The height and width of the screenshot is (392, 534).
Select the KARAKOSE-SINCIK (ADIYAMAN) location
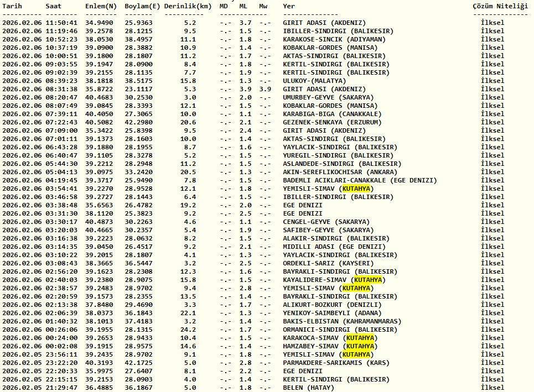click(334, 39)
